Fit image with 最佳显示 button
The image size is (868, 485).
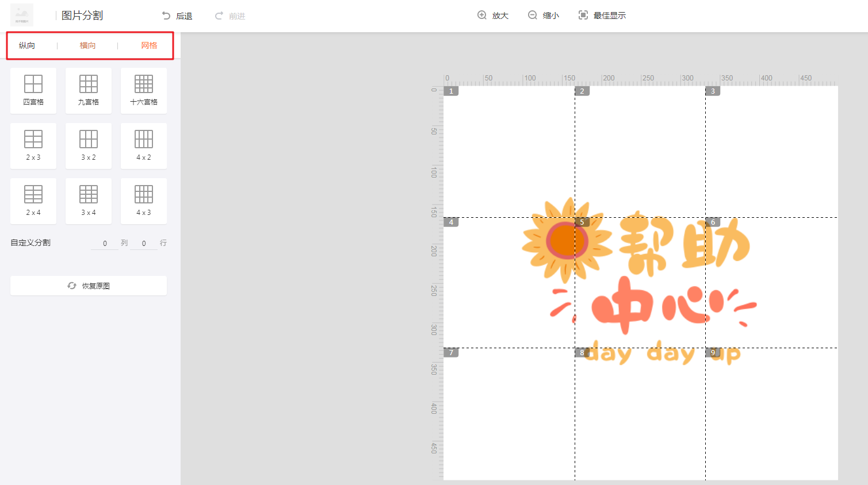pos(602,16)
